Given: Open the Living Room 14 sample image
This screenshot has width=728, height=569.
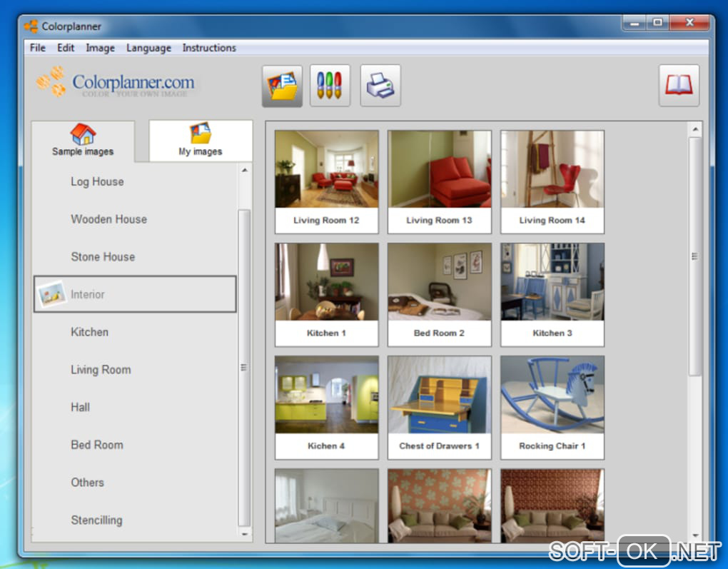Looking at the screenshot, I should click(552, 181).
